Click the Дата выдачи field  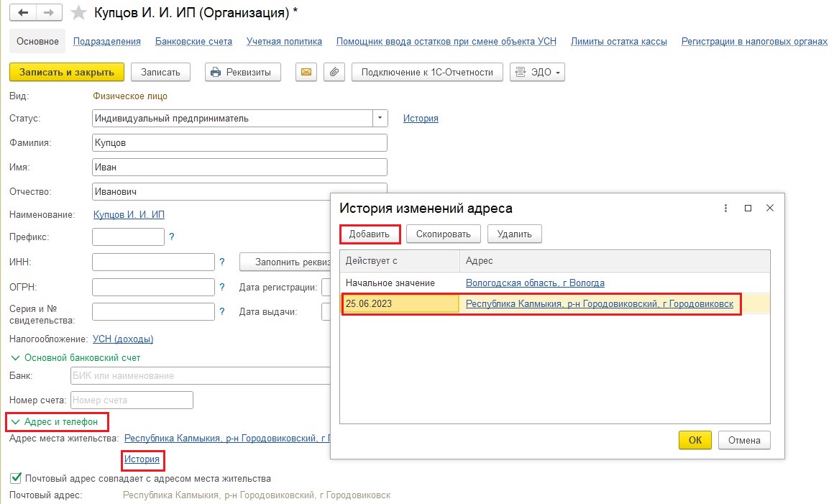[326, 312]
